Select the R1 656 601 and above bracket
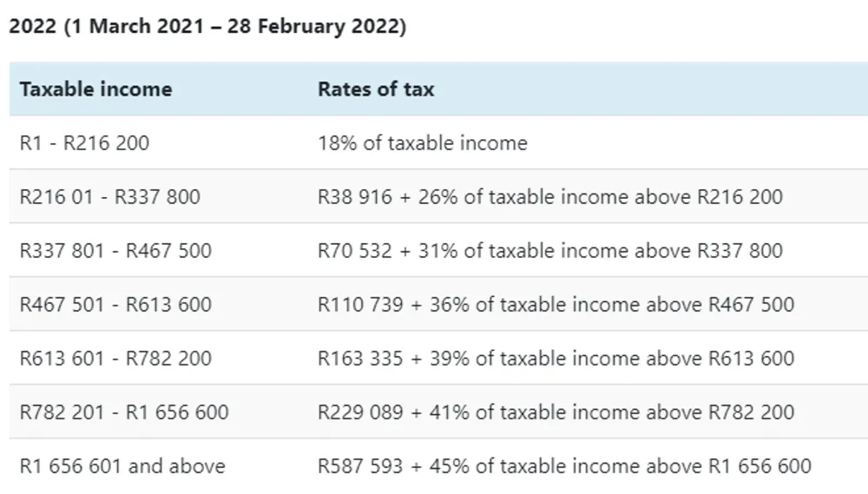The height and width of the screenshot is (494, 868). [x=122, y=465]
